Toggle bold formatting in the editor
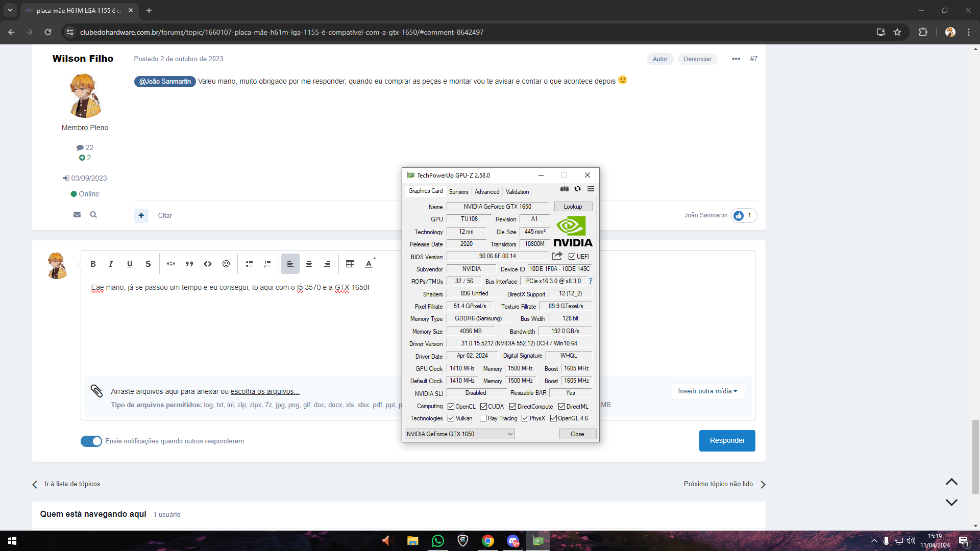This screenshot has width=980, height=551. (x=93, y=264)
